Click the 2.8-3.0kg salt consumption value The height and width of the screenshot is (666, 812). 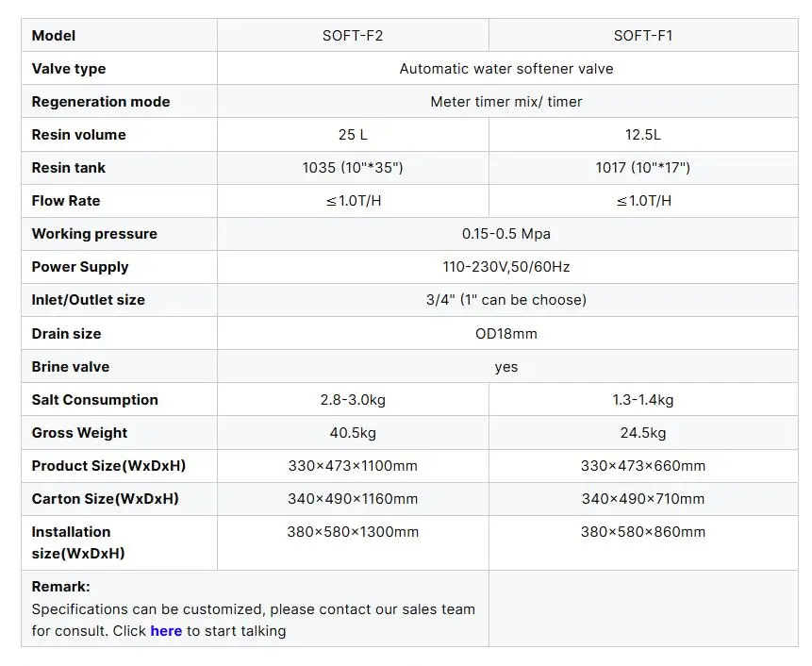(x=353, y=400)
